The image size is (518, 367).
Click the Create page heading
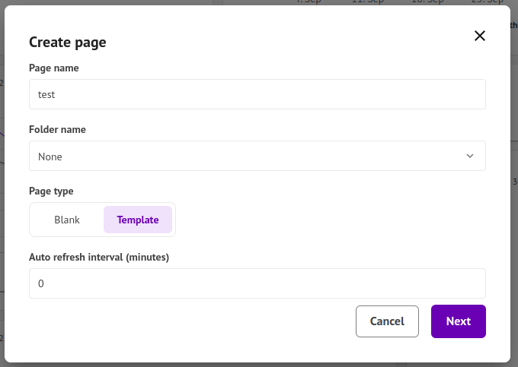(x=68, y=42)
